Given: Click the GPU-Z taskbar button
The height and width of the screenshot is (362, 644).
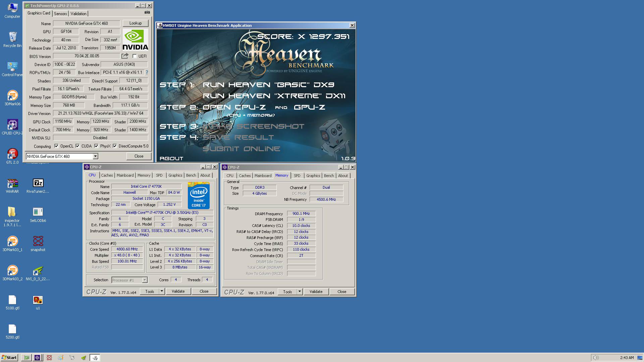Looking at the screenshot, I should 26,358.
